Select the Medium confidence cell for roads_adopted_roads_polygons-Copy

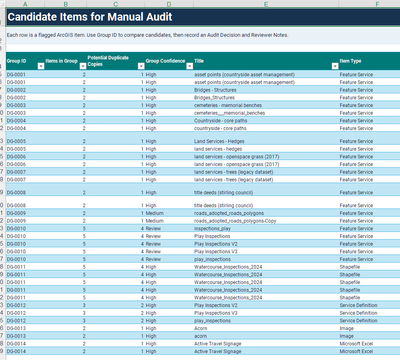169,221
